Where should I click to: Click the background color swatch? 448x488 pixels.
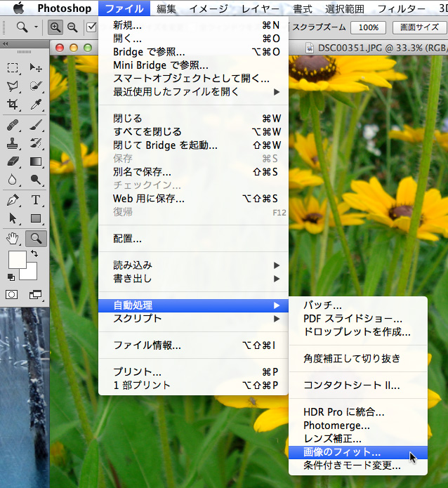[31, 274]
